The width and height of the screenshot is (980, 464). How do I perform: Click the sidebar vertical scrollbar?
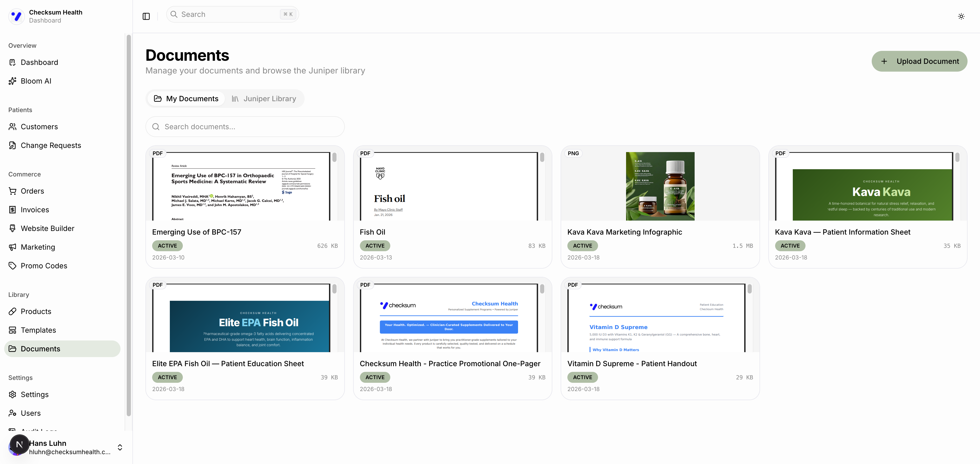pos(129,226)
